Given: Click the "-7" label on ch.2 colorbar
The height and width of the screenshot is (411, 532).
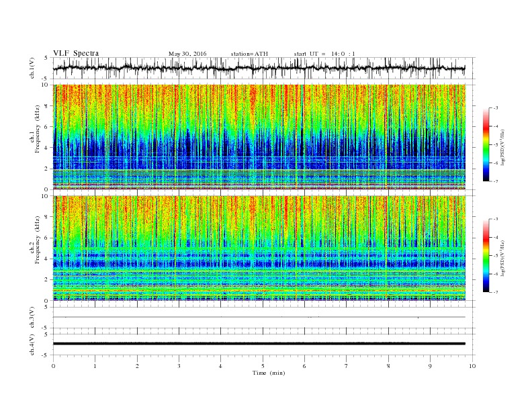Looking at the screenshot, I should [x=495, y=292].
